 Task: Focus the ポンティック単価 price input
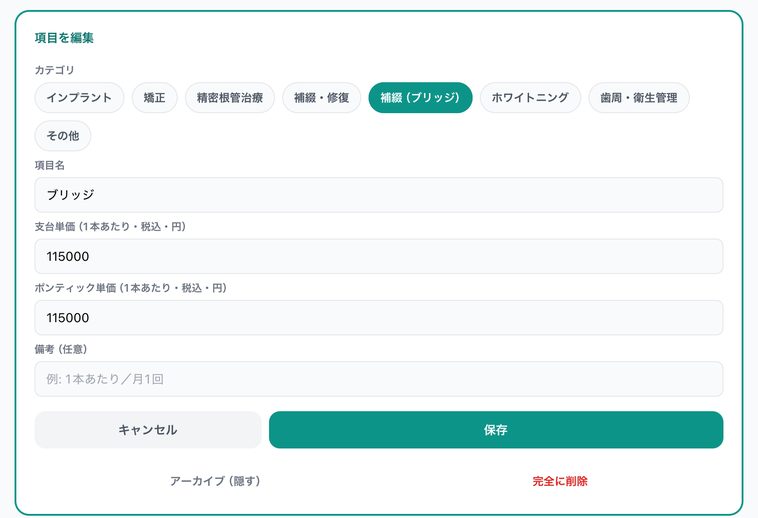[379, 317]
